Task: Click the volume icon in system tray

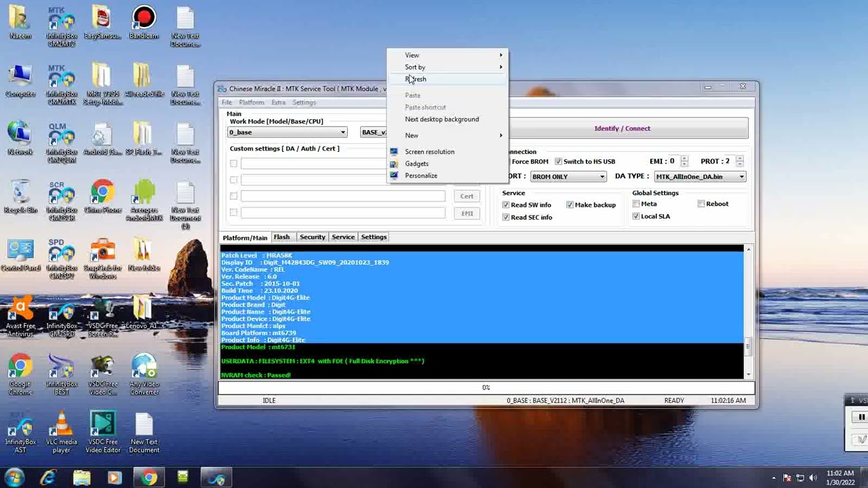Action: click(812, 478)
